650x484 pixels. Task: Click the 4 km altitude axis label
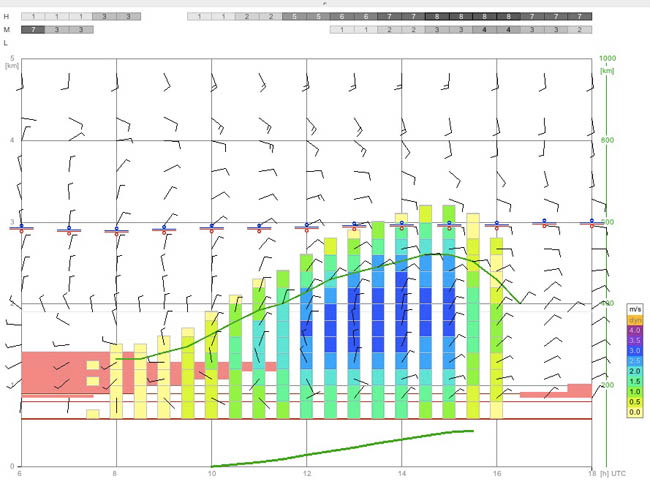(x=12, y=140)
